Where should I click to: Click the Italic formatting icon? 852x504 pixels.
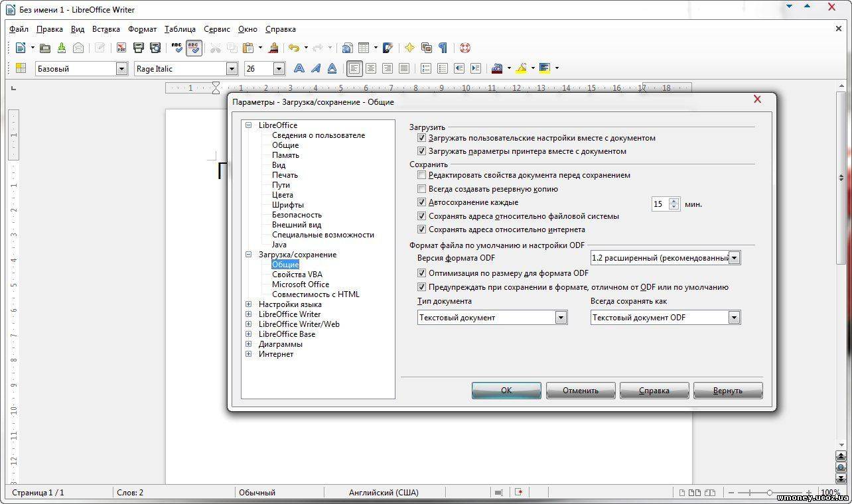[x=316, y=68]
